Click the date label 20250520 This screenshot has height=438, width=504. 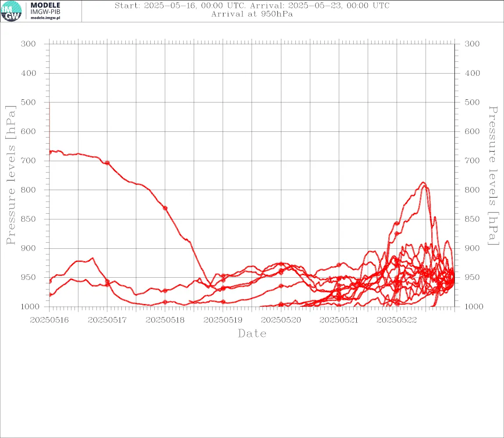(x=281, y=320)
